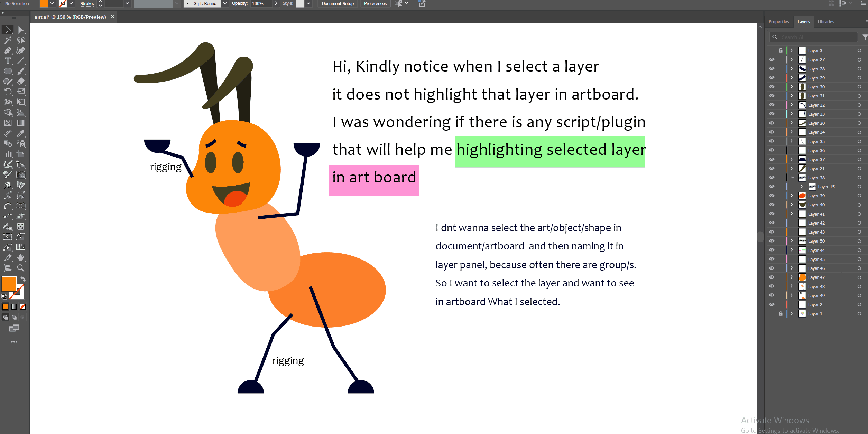
Task: Click the orange Fill color swatch
Action: click(9, 284)
